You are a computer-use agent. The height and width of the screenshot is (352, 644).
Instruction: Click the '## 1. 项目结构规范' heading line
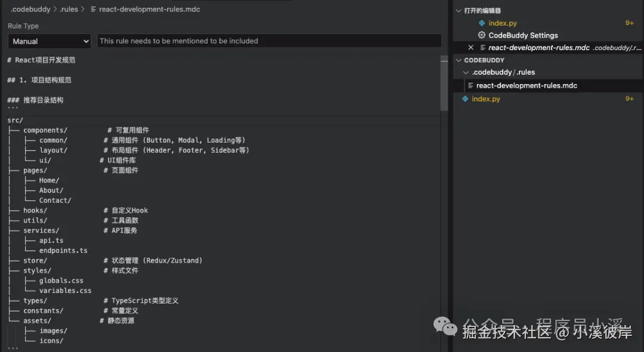(x=39, y=80)
